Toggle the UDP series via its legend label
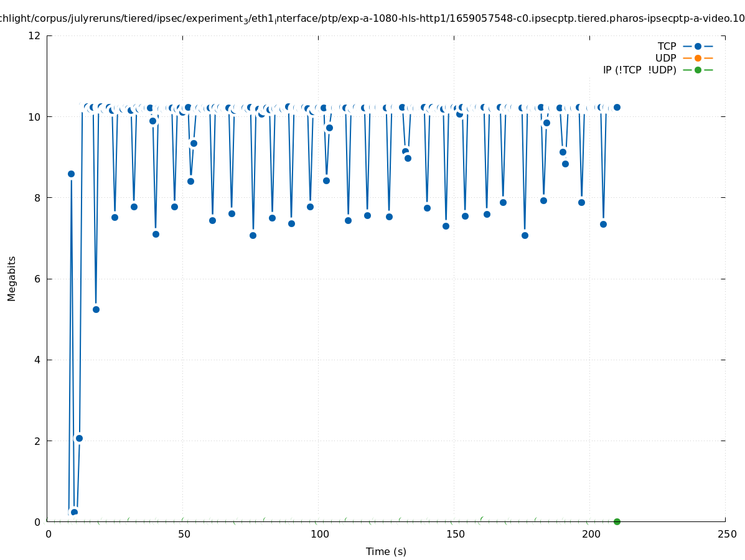The width and height of the screenshot is (745, 560). (665, 58)
